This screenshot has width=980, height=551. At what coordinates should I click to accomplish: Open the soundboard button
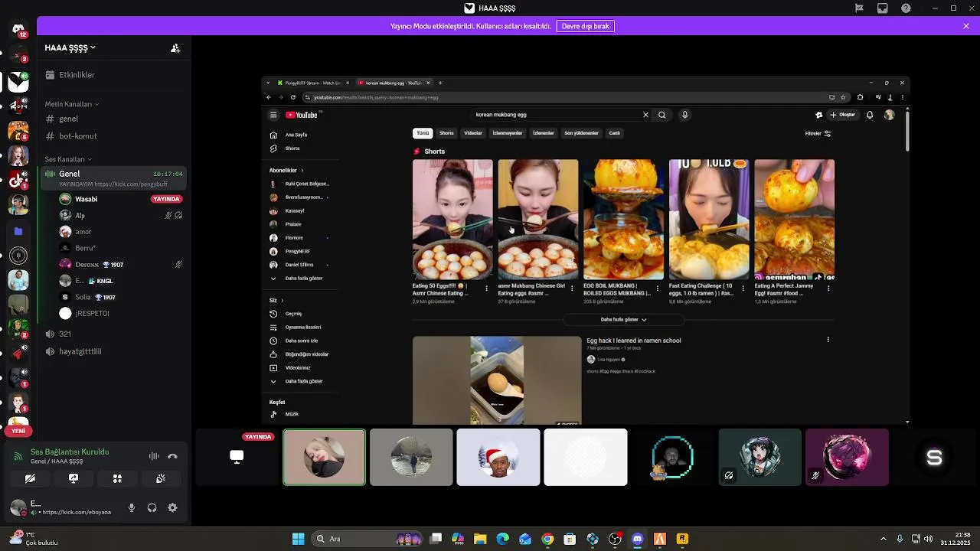[x=161, y=478]
